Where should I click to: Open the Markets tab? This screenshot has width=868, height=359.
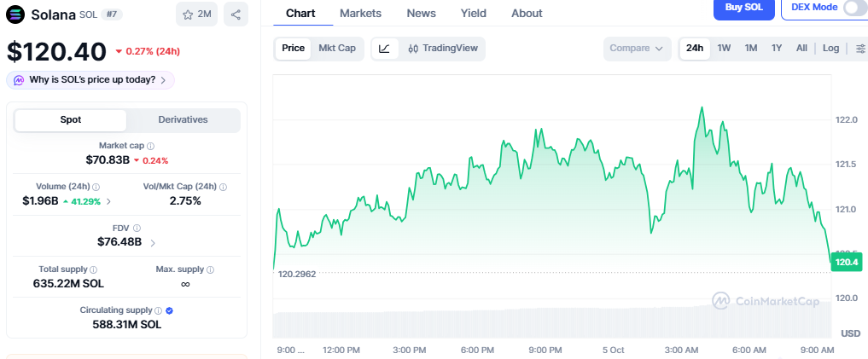[360, 14]
